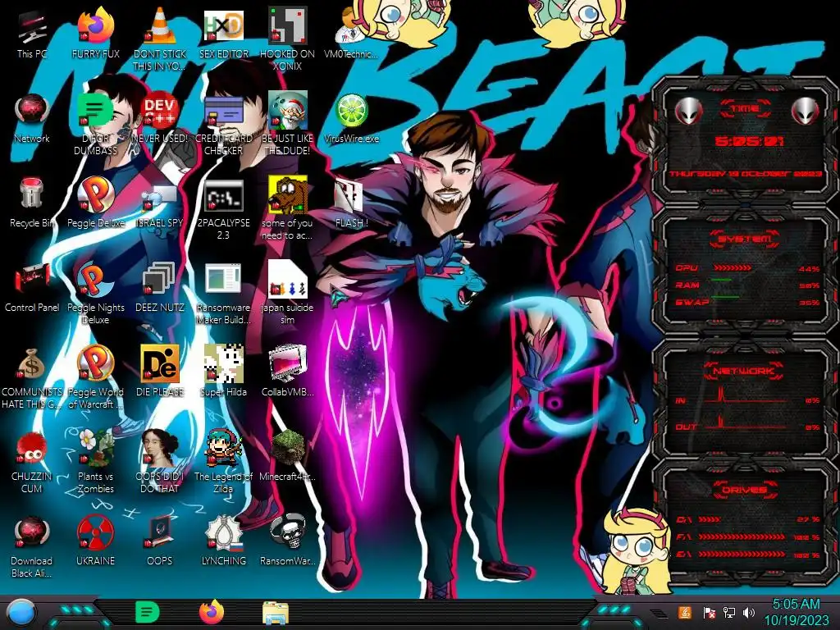
Task: Open the green chat-bubble DI FOR desktop shortcut
Action: click(95, 123)
